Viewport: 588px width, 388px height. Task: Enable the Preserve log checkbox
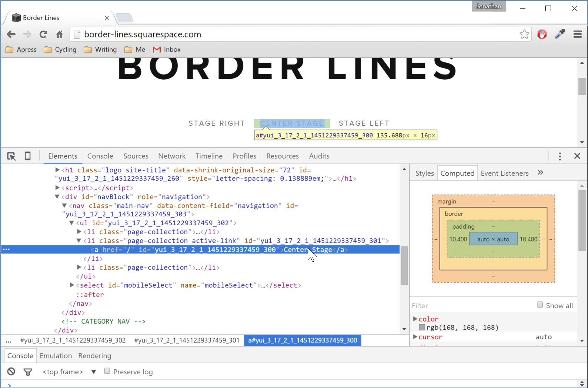[107, 371]
